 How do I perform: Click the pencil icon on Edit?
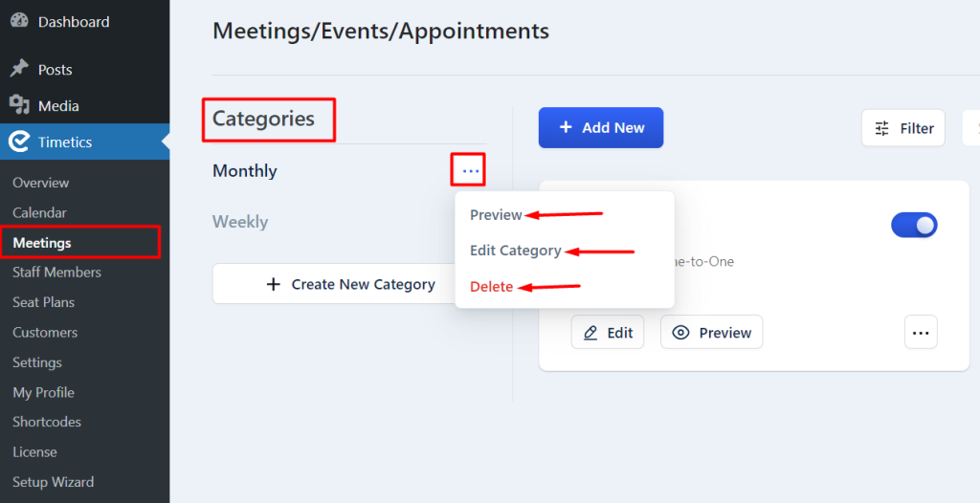[x=590, y=333]
